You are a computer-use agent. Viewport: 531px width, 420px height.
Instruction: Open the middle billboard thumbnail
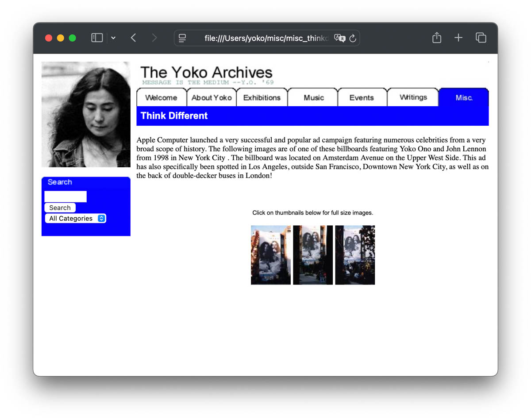(x=313, y=254)
